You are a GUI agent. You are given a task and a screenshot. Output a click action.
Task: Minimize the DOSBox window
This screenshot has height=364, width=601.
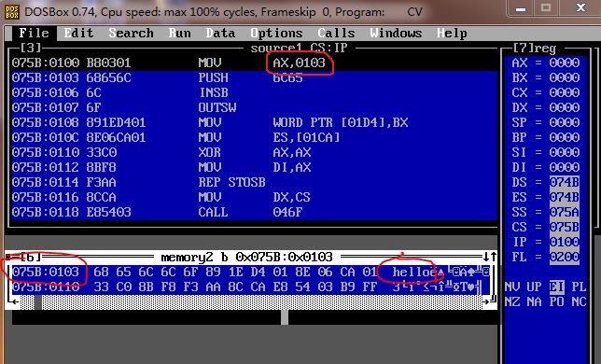click(521, 8)
